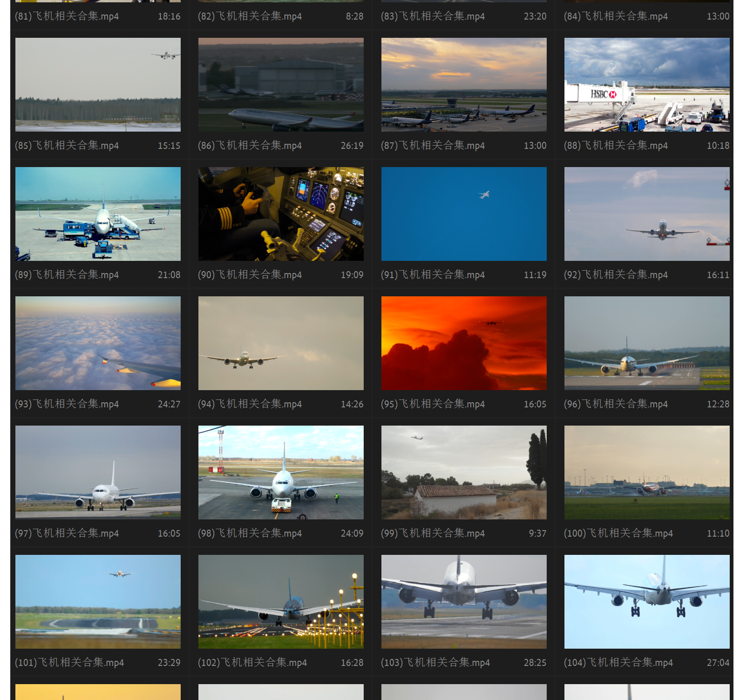Click file name (102)飞机相关合集.mp4
Viewport: 747px width, 700px height.
253,663
